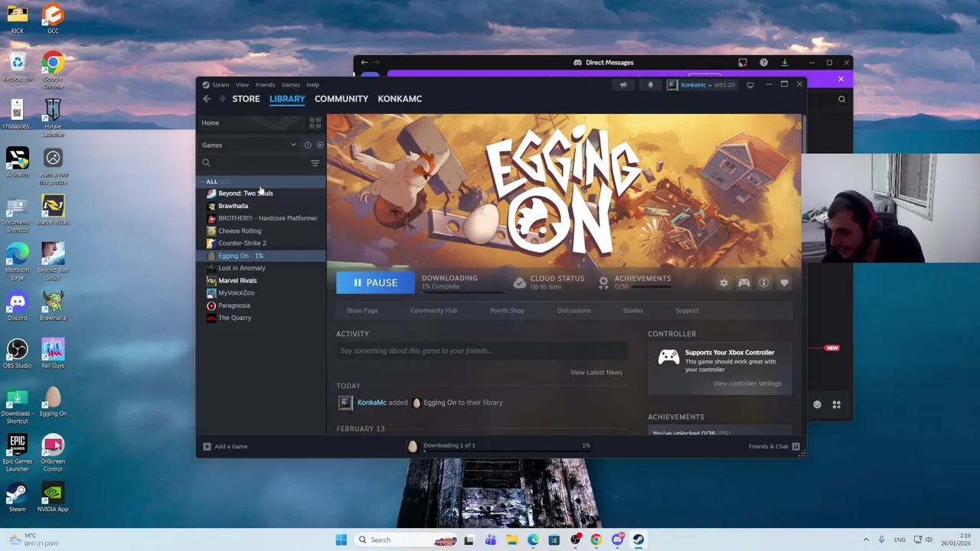Go back with Steam back arrow
This screenshot has height=551, width=980.
pyautogui.click(x=207, y=99)
